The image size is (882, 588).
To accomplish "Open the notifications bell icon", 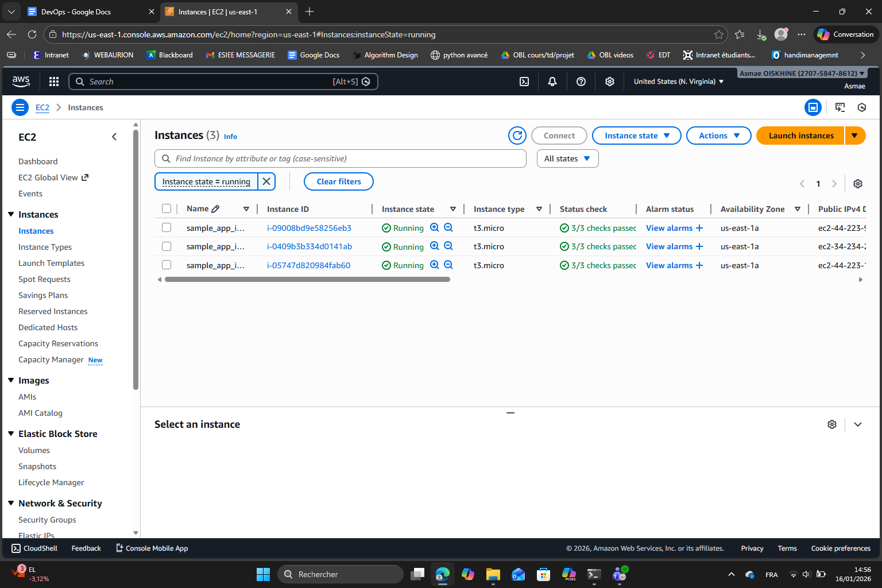I will tap(552, 81).
